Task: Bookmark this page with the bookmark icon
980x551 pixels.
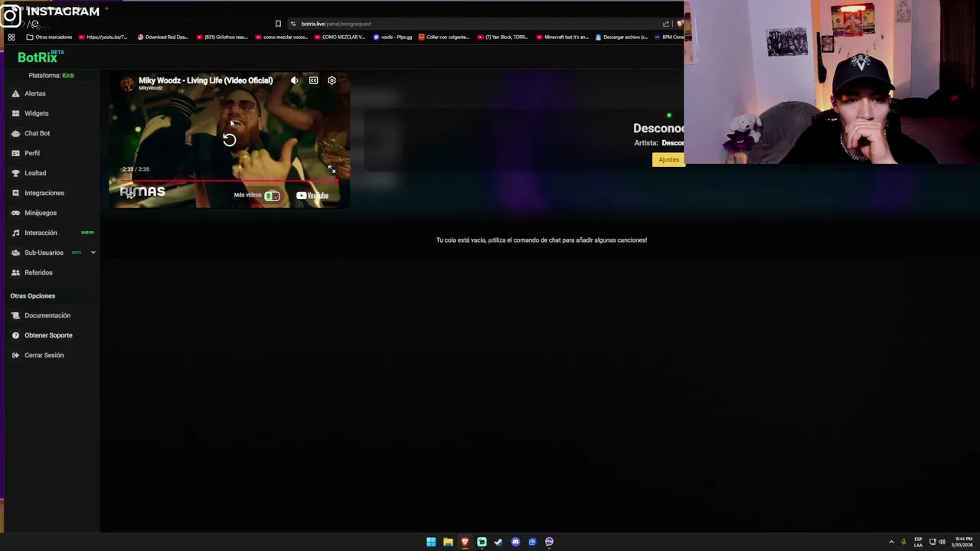Action: pos(278,24)
